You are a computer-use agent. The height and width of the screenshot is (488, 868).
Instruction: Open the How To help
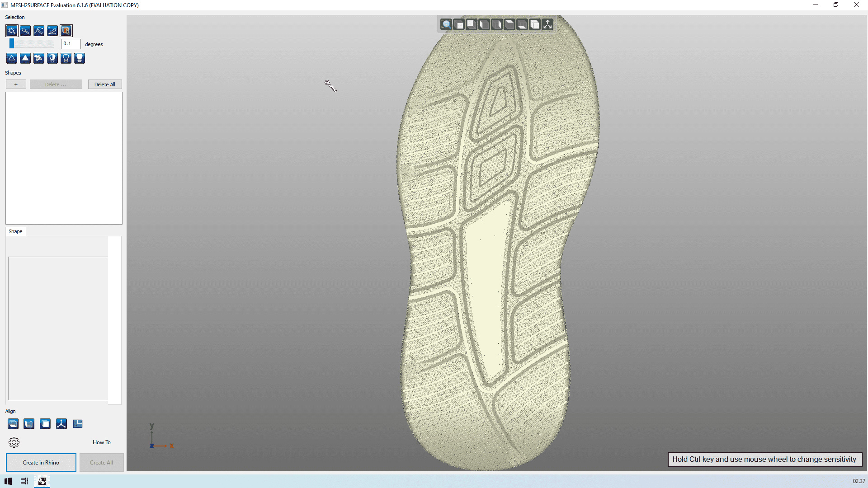coord(101,442)
